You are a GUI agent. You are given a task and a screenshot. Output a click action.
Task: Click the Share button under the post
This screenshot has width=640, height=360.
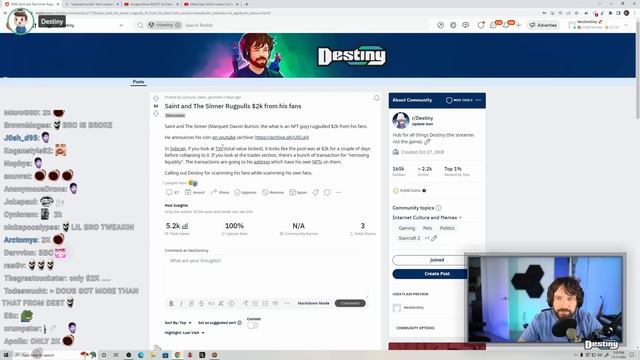pos(220,192)
